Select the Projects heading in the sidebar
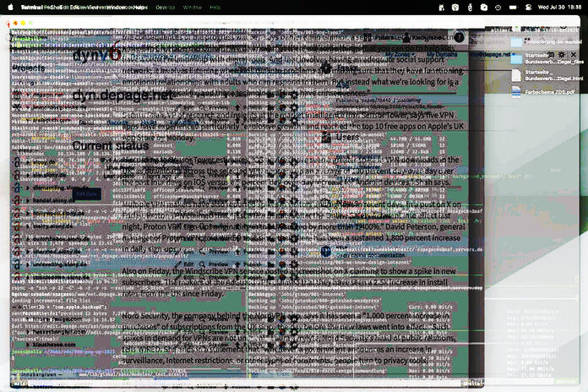588x392 pixels. coord(29,68)
